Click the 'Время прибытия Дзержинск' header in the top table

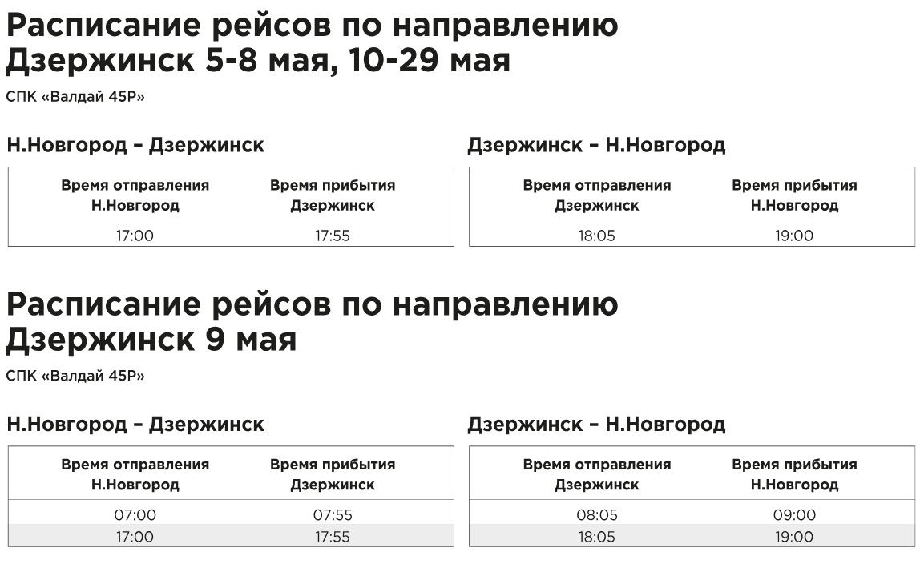333,195
